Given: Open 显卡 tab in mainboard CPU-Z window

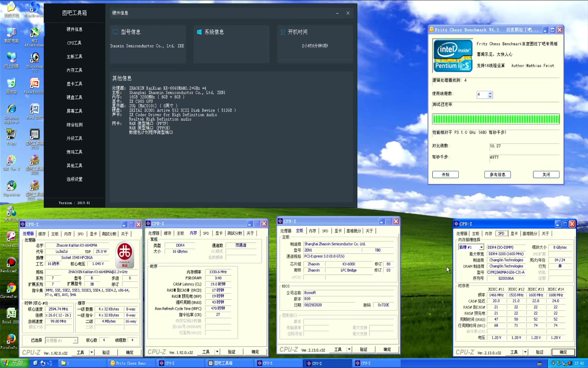Looking at the screenshot, I should click(x=338, y=231).
